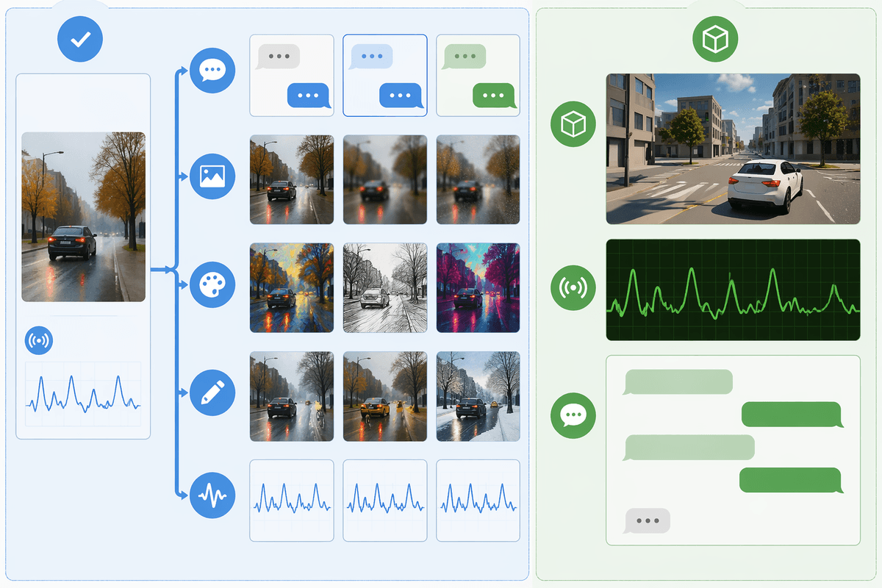Click the blue waveform pulse circle icon

212,496
